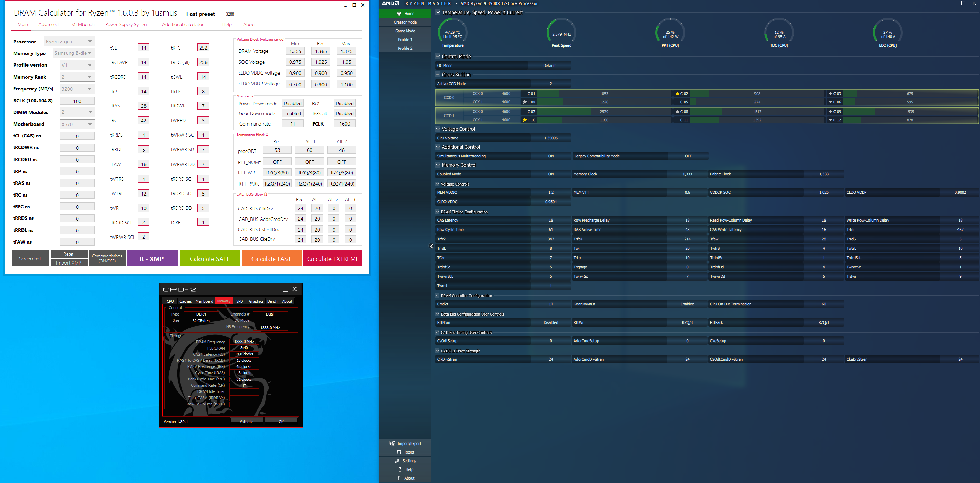This screenshot has height=483, width=980.
Task: Open the Memory Type dropdown
Action: [x=73, y=53]
